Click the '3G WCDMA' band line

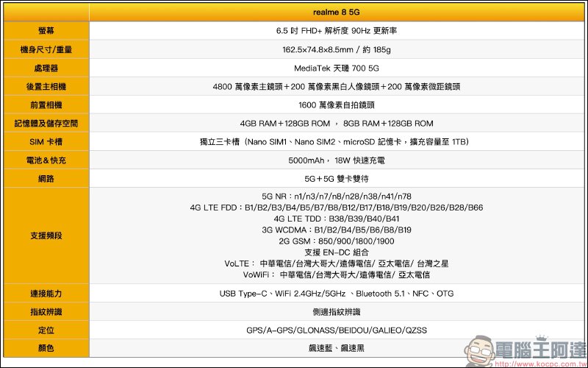tap(337, 230)
